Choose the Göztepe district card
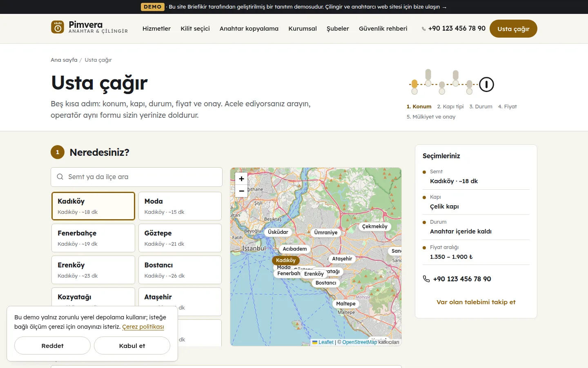This screenshot has height=368, width=588. (x=180, y=238)
